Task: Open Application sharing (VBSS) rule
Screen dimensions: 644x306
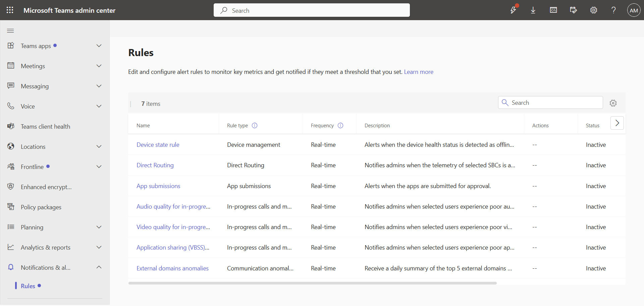Action: point(173,248)
